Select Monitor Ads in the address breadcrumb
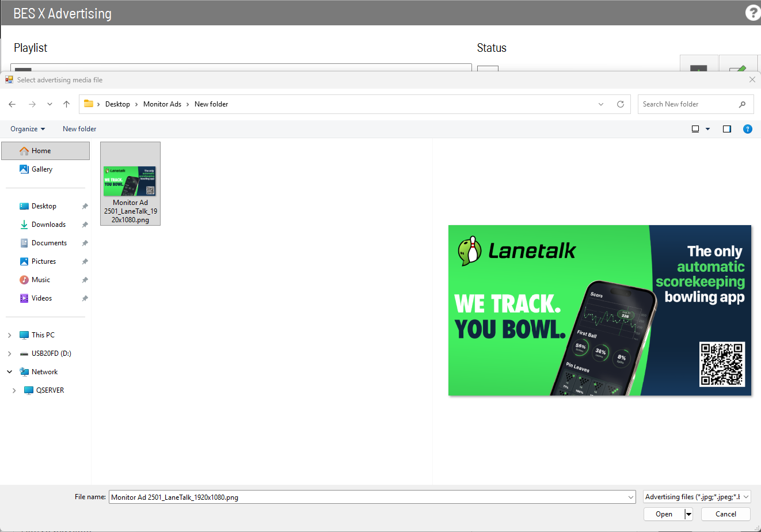The height and width of the screenshot is (532, 761). click(162, 104)
